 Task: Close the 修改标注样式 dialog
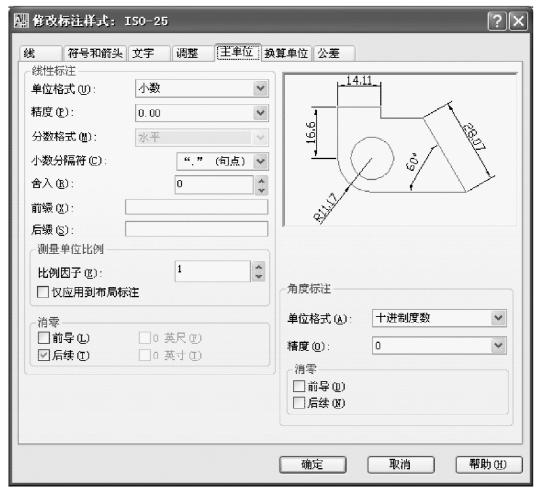pos(518,21)
